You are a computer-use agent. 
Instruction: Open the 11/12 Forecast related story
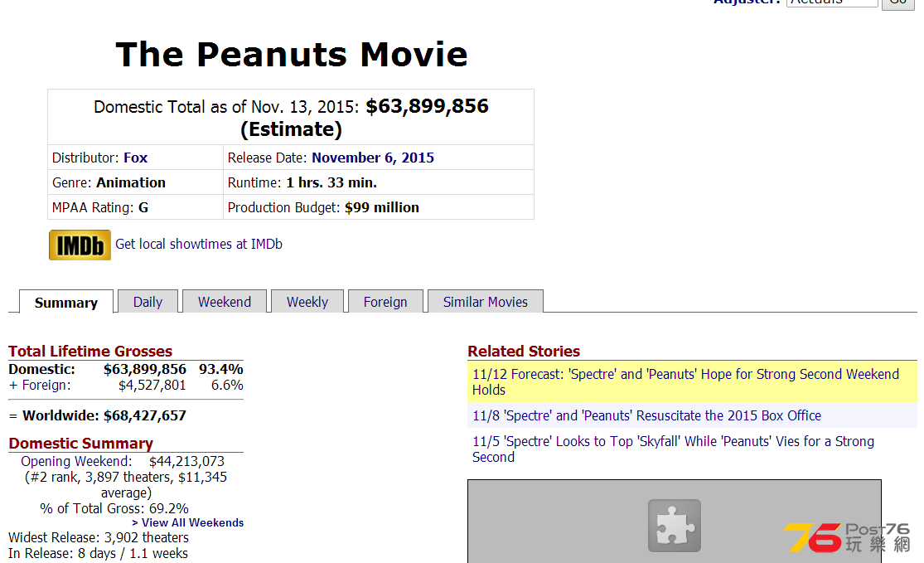click(685, 381)
